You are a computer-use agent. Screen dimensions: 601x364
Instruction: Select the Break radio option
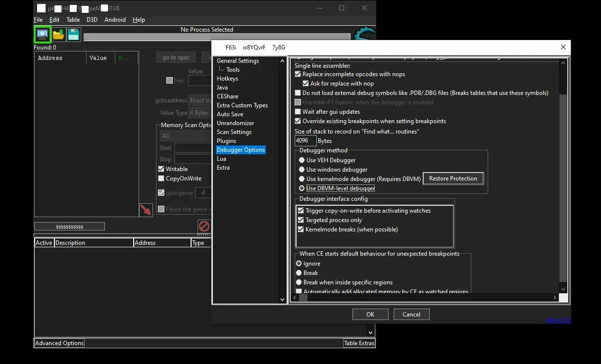click(299, 273)
